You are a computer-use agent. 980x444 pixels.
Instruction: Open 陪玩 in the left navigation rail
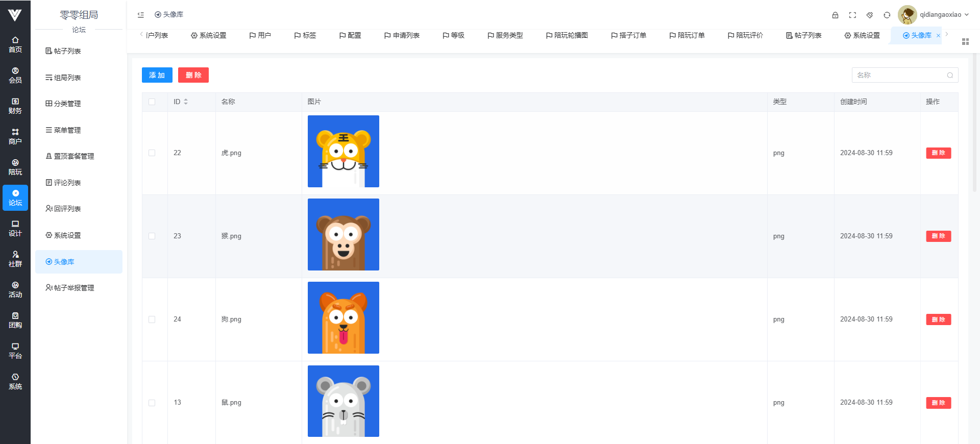pyautogui.click(x=15, y=167)
